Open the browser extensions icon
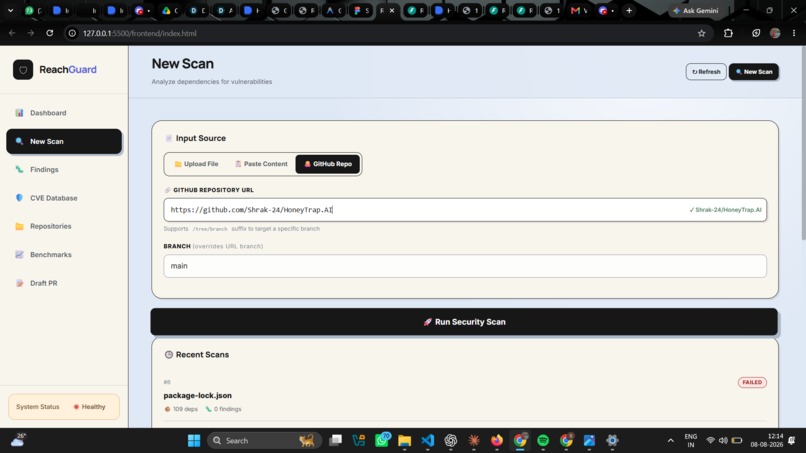Viewport: 806px width, 453px height. click(x=728, y=33)
